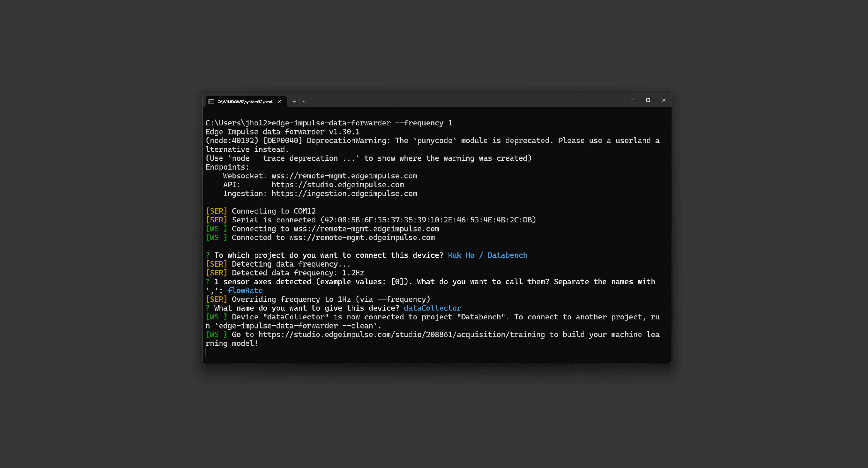Click the [WS] Connected status tag
The image size is (868, 468).
[217, 238]
